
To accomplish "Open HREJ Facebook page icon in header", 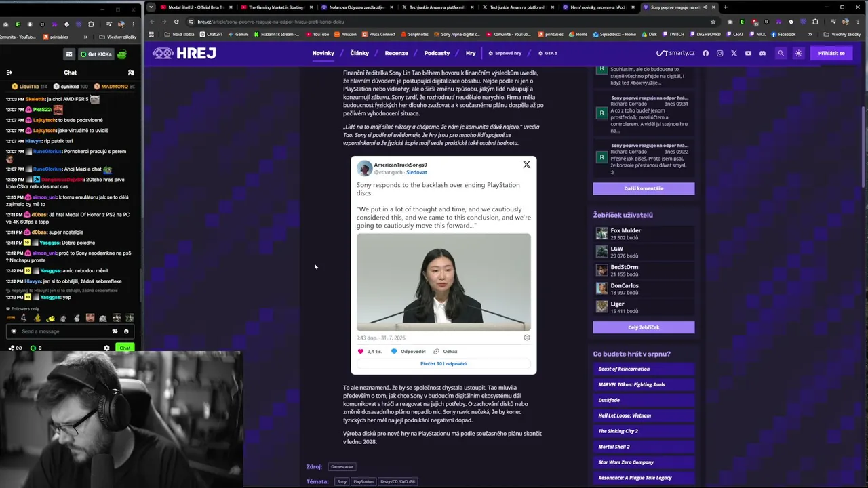I will pyautogui.click(x=705, y=53).
